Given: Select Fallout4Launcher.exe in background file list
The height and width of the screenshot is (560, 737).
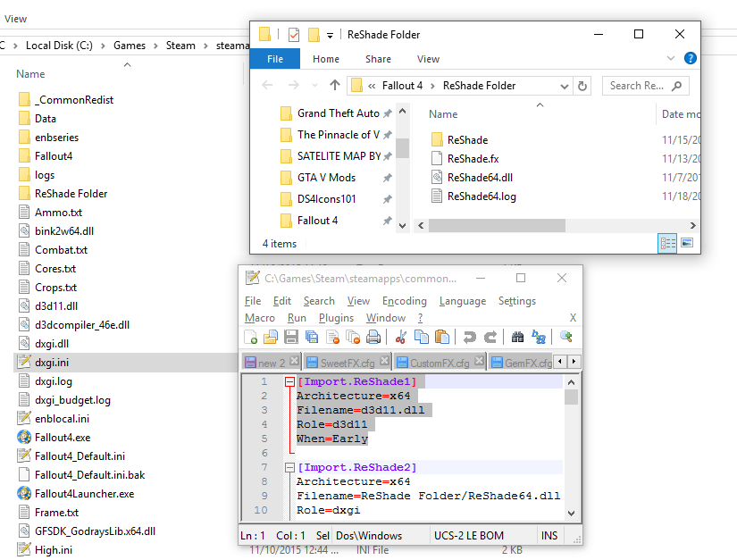Looking at the screenshot, I should (84, 494).
